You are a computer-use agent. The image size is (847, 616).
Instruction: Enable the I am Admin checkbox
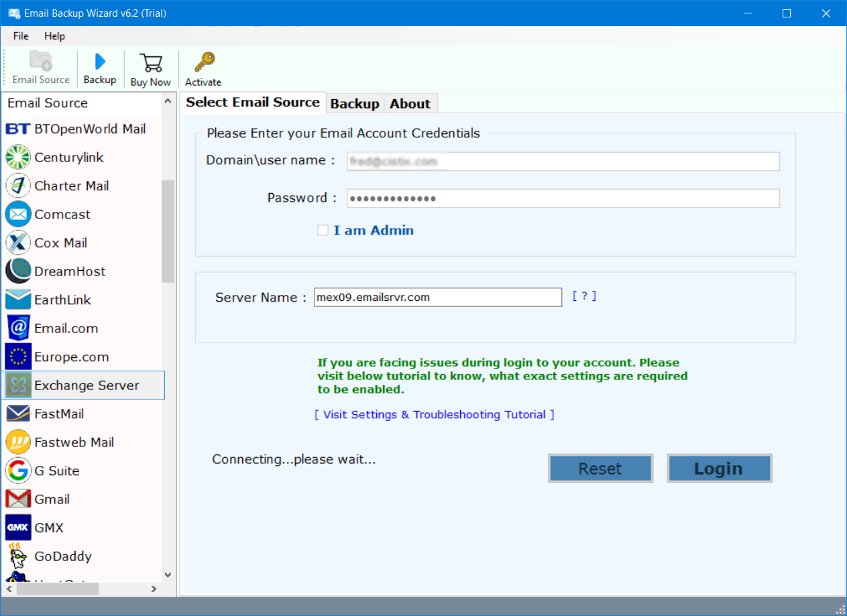click(x=323, y=230)
